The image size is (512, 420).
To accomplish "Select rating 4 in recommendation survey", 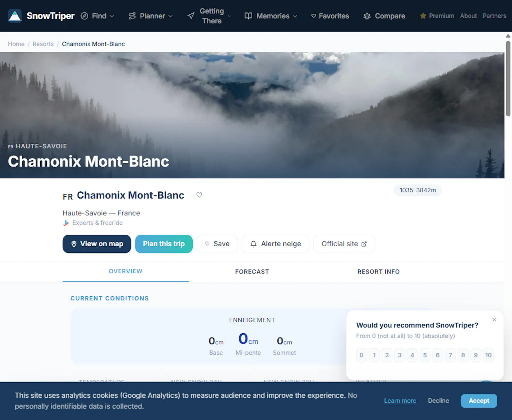I will (412, 355).
